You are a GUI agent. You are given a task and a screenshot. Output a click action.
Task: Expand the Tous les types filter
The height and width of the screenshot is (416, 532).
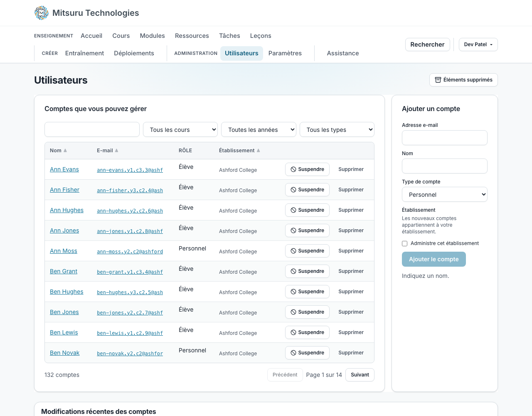pos(337,129)
